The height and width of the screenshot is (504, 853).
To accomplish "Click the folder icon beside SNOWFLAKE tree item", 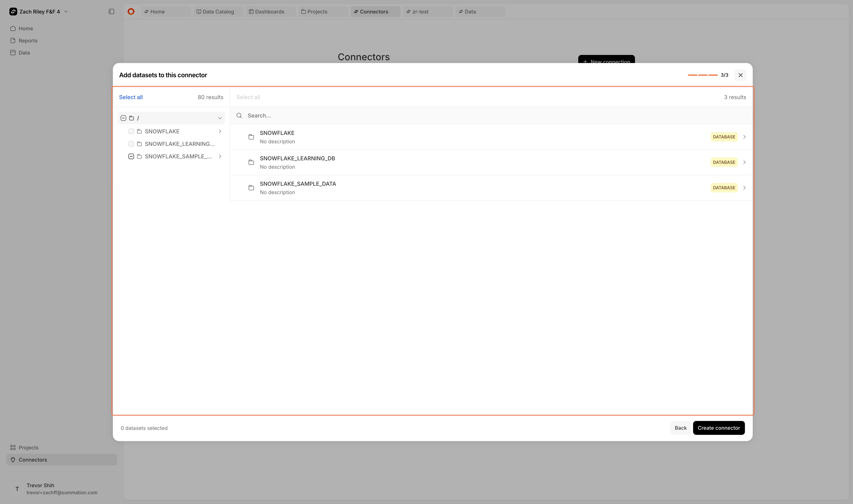I will point(139,131).
